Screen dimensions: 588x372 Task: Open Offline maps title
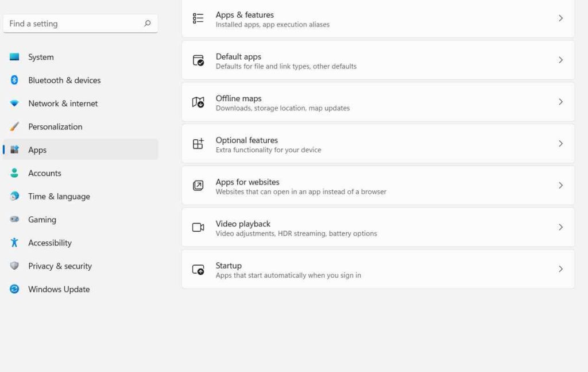(x=238, y=98)
